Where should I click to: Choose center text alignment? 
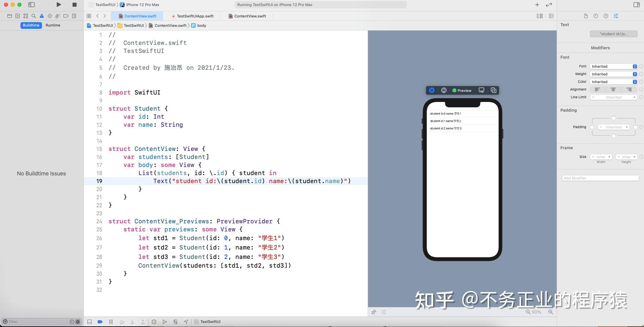pyautogui.click(x=613, y=90)
